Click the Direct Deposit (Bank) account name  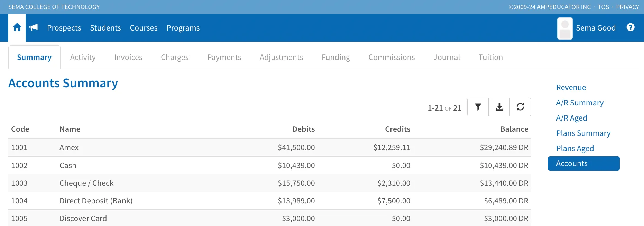pyautogui.click(x=96, y=201)
